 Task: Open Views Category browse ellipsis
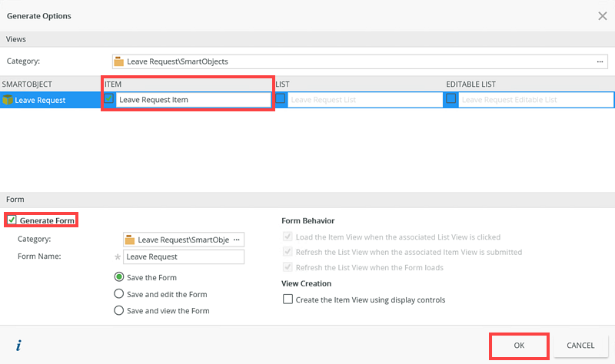(x=600, y=61)
